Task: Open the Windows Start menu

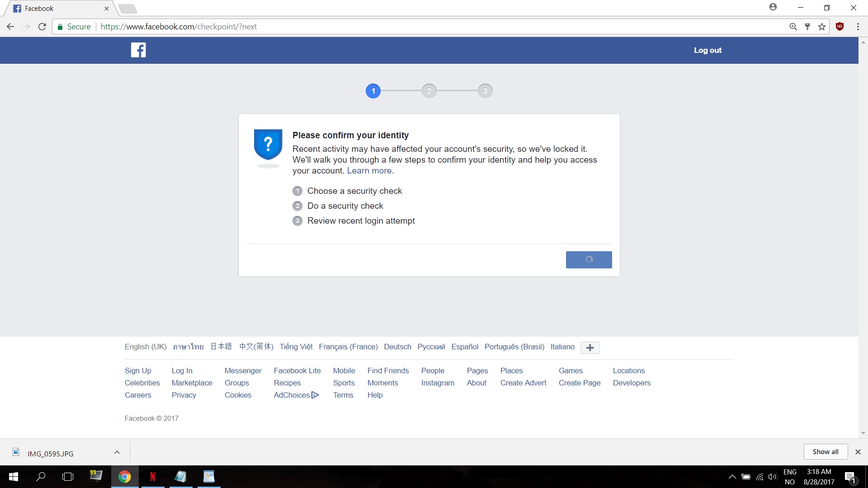Action: point(14,477)
